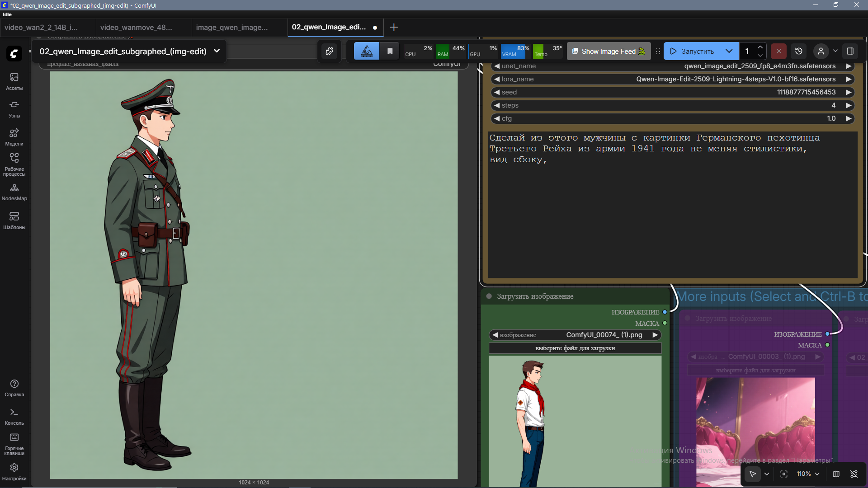Click the choose file to upload button
This screenshot has width=868, height=488.
point(575,348)
